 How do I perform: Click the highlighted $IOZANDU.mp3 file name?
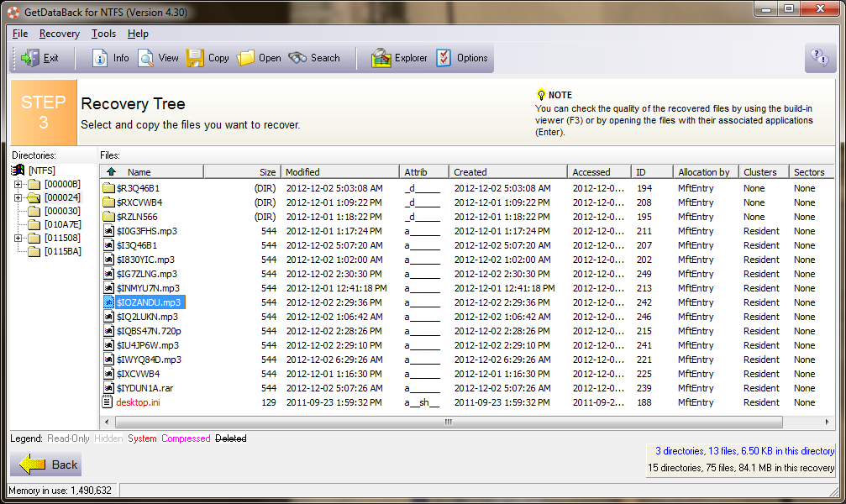(x=150, y=302)
